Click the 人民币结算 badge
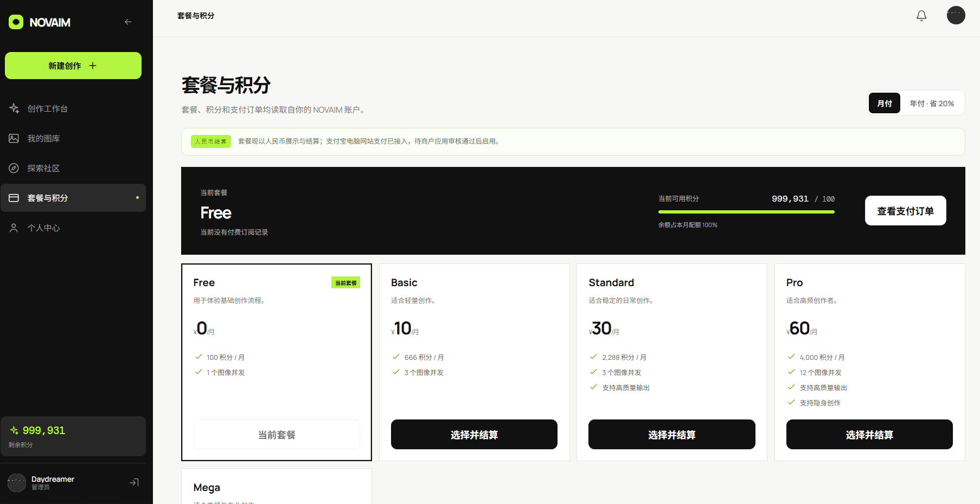The image size is (980, 504). point(211,141)
